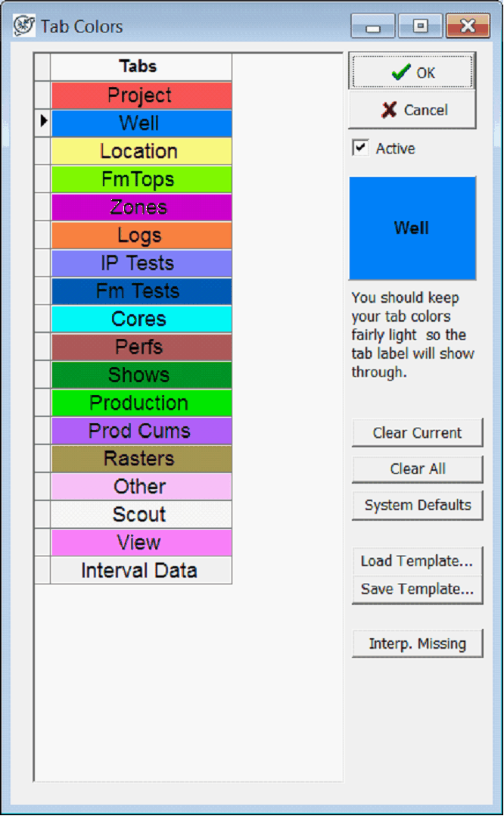Confirm changes with the OK button
The height and width of the screenshot is (816, 504).
(x=412, y=73)
